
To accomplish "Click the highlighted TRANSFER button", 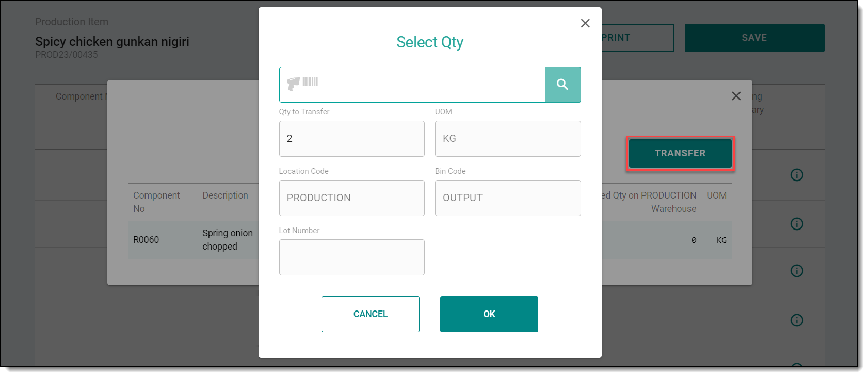I will 680,153.
